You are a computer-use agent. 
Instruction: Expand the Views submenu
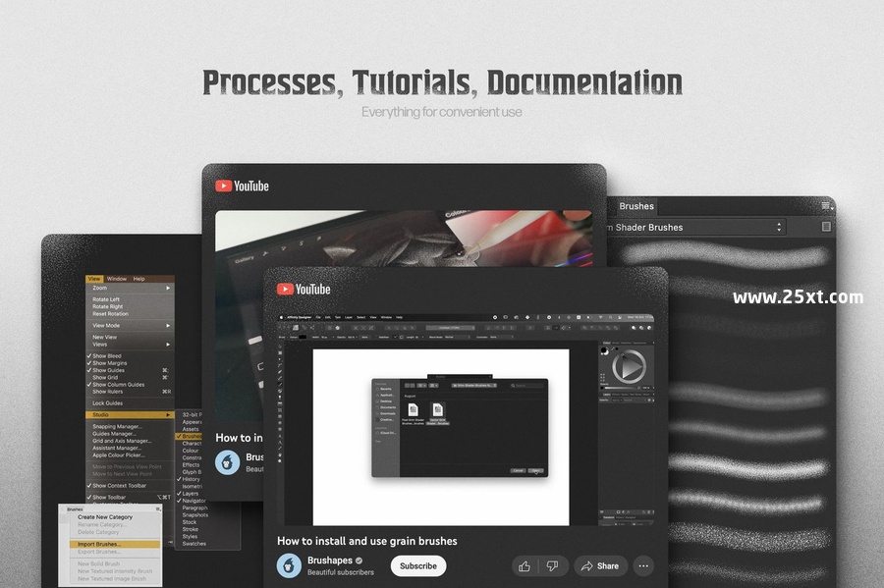tap(130, 345)
